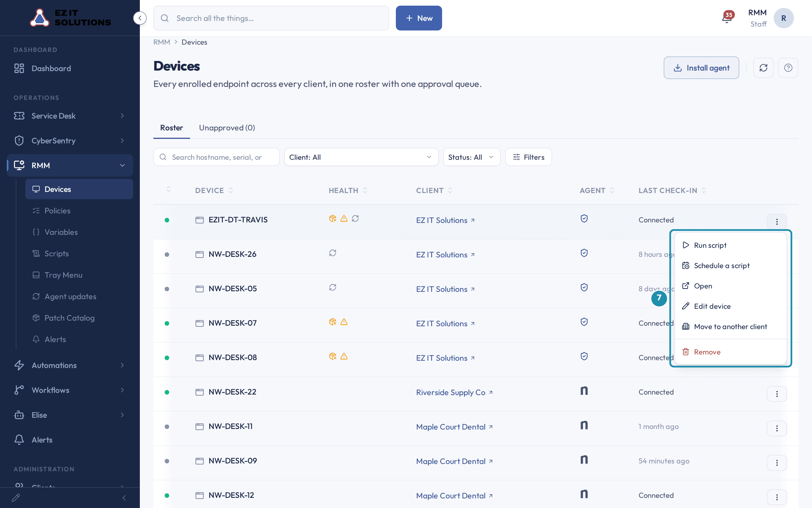The height and width of the screenshot is (508, 812).
Task: Expand the Elise sidebar section
Action: pos(70,415)
